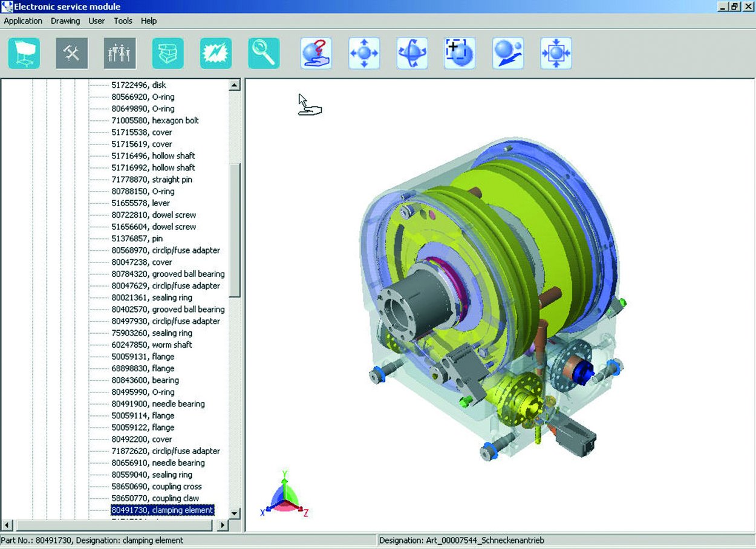Click the lightning bolt icon
The width and height of the screenshot is (756, 549).
[x=216, y=53]
